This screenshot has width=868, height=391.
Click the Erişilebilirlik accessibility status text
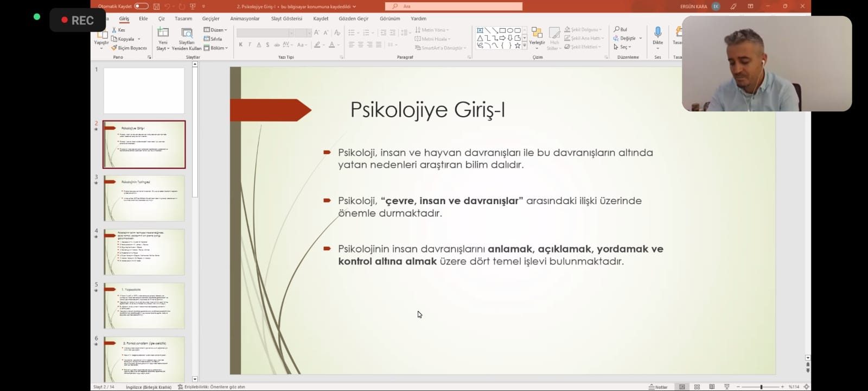(214, 387)
